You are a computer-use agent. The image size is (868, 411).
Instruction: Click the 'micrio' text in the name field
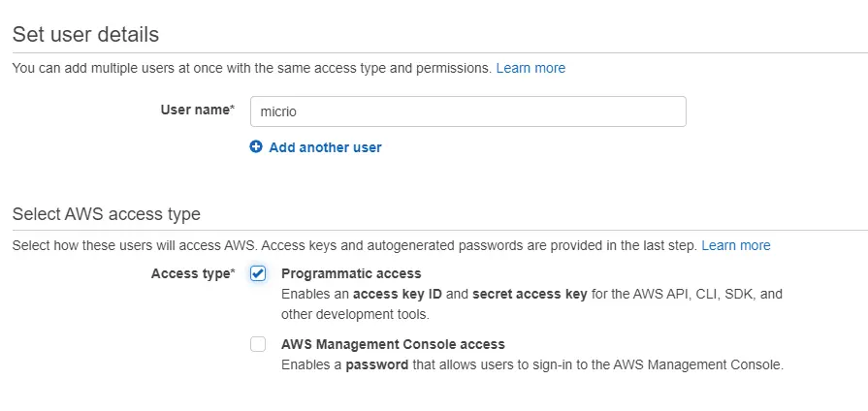278,111
